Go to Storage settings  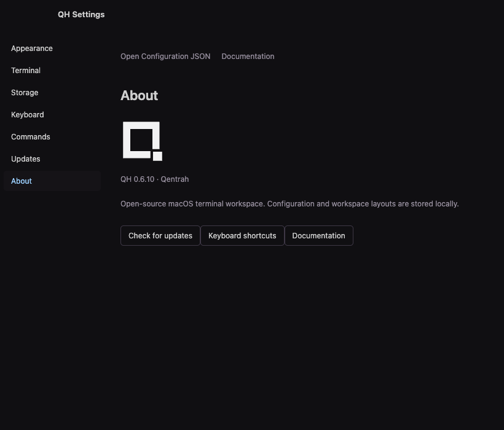point(52,93)
